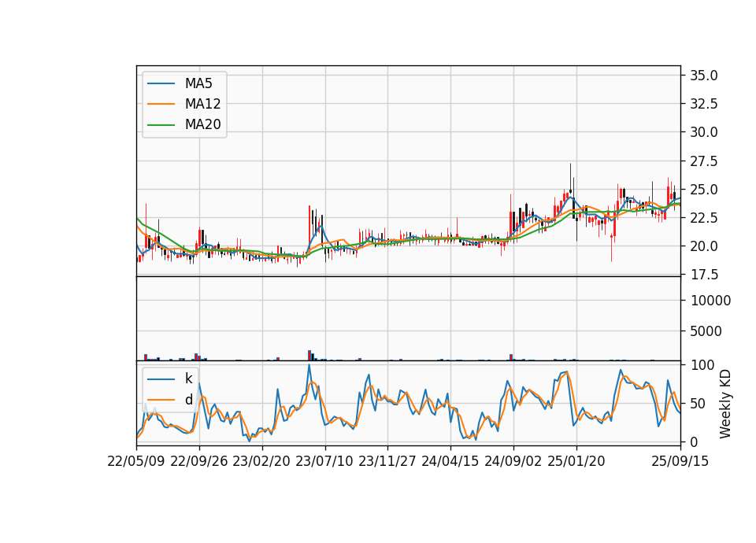Click the green MA20 legend line sample
Image resolution: width=756 pixels, height=543 pixels.
pos(161,124)
